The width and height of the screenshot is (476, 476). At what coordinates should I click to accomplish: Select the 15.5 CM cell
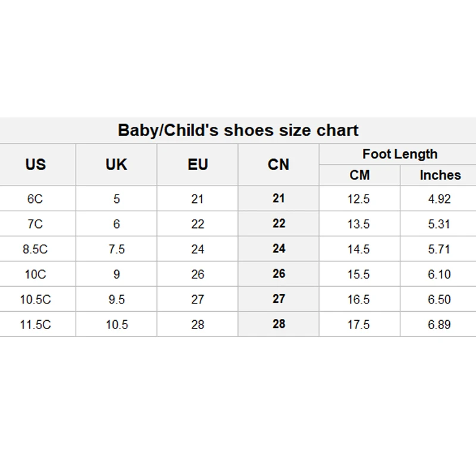pyautogui.click(x=359, y=274)
